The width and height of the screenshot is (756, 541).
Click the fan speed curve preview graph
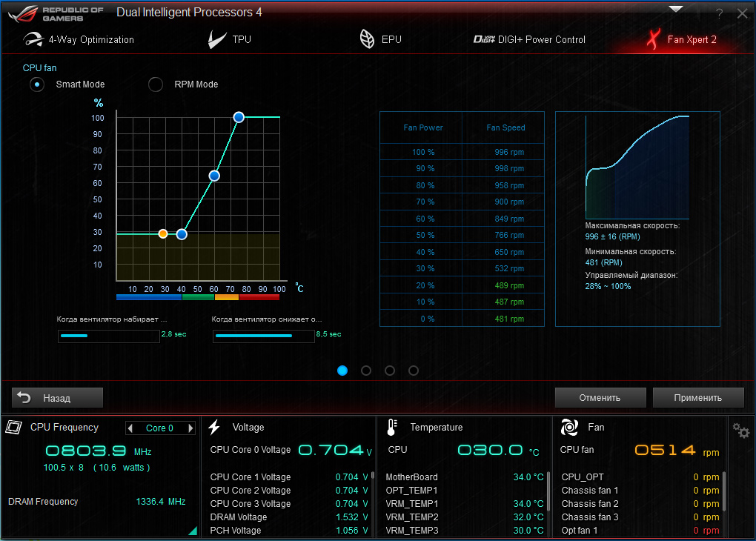tap(637, 167)
